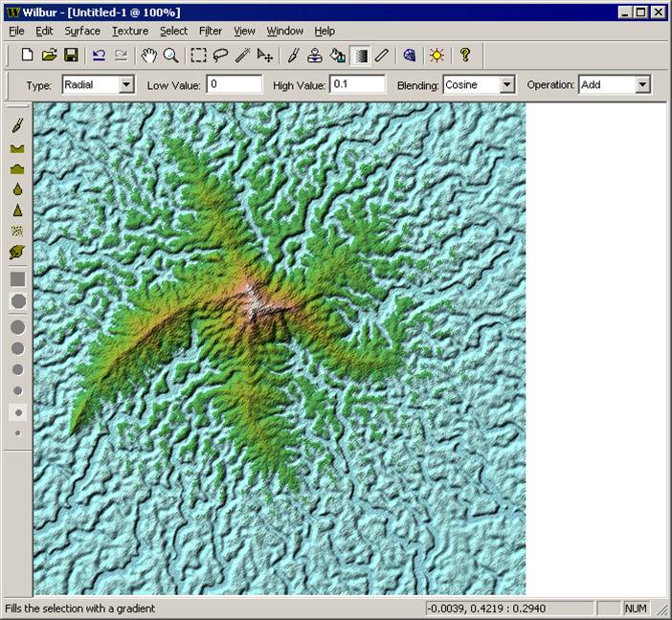Select the Hand pan tool
The image size is (672, 620).
point(148,55)
